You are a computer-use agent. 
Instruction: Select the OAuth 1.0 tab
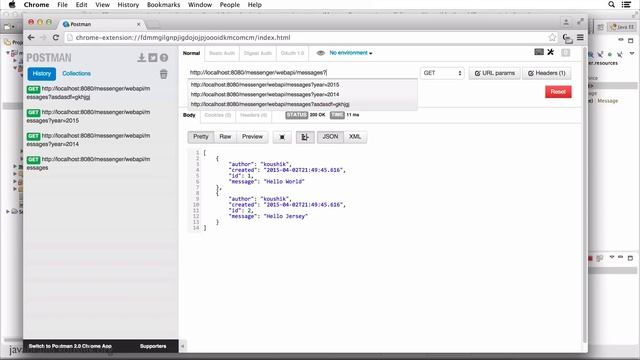point(292,53)
